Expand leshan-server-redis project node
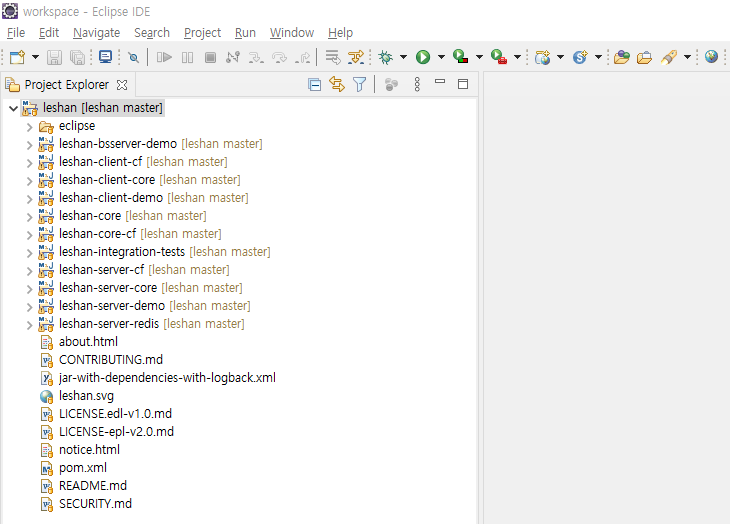This screenshot has width=730, height=524. coord(29,324)
